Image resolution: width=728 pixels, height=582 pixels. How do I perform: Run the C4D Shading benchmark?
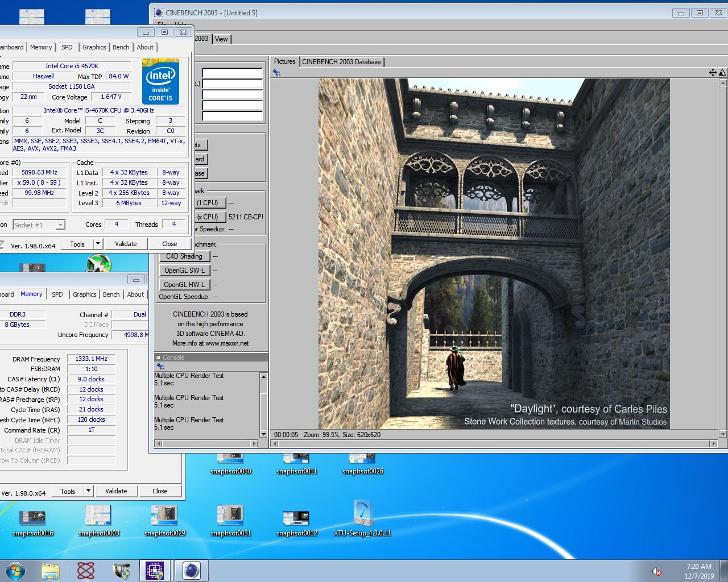point(184,256)
